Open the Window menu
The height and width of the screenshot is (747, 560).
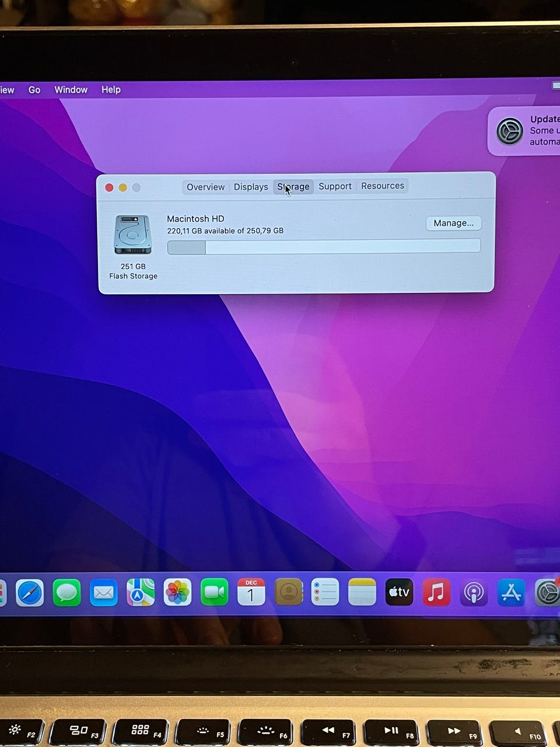(71, 90)
